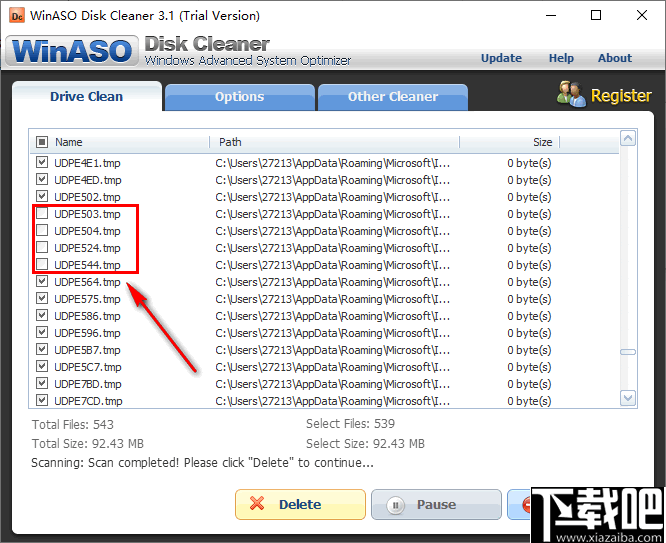Open the Other Cleaner tab
Viewport: 666px width, 543px height.
pos(393,97)
